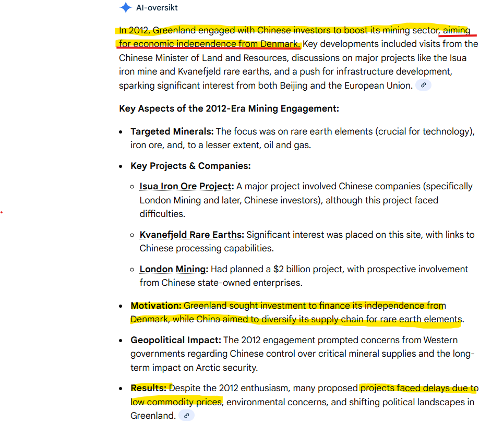Select the 'Targeted Minerals:' bold label
This screenshot has width=504, height=424.
172,131
